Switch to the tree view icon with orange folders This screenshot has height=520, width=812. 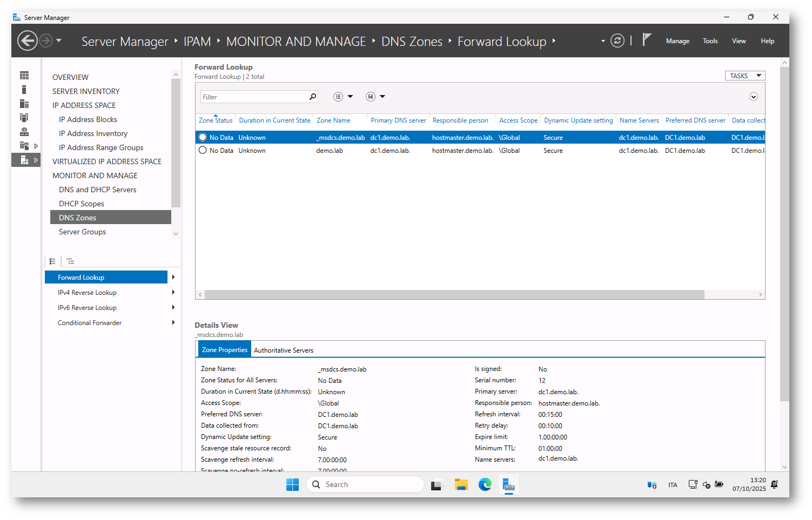coord(70,261)
